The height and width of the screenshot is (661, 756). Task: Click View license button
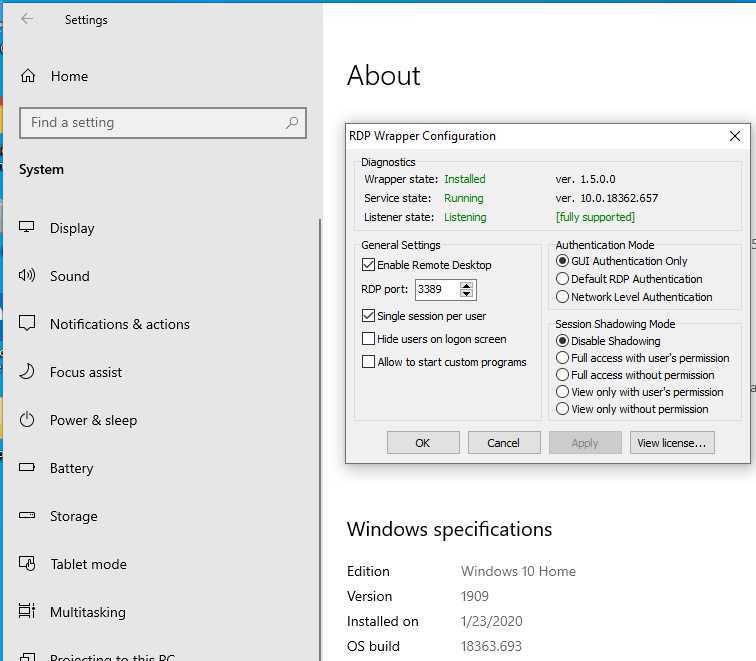672,443
